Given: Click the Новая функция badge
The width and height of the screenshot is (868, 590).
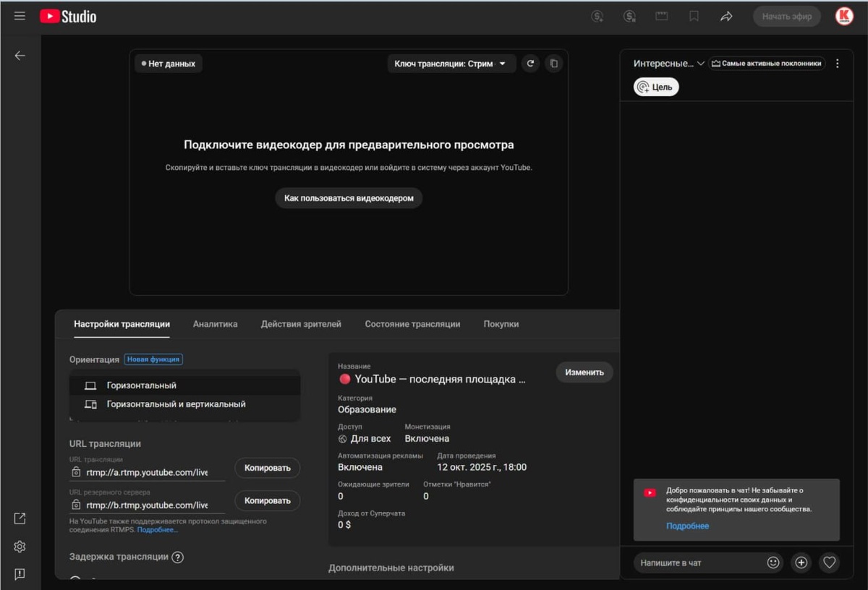Looking at the screenshot, I should [x=153, y=359].
